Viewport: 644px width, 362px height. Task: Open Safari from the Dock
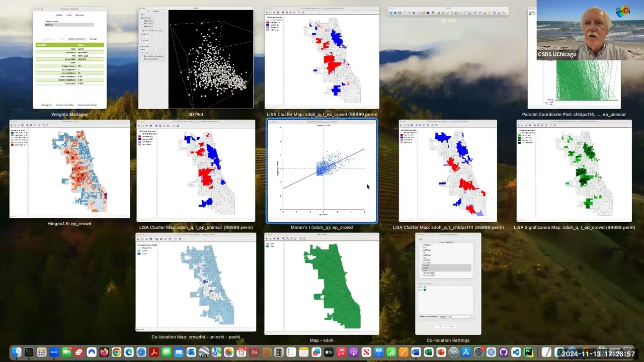pos(141,352)
